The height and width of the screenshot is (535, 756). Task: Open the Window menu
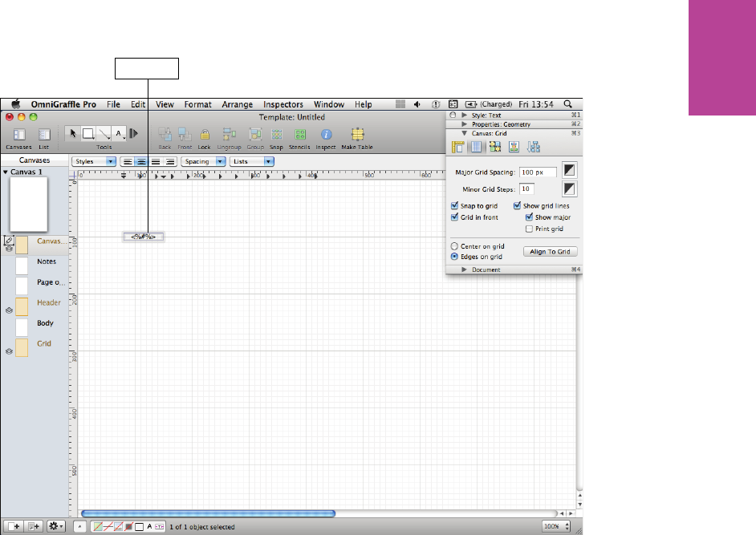tap(329, 104)
